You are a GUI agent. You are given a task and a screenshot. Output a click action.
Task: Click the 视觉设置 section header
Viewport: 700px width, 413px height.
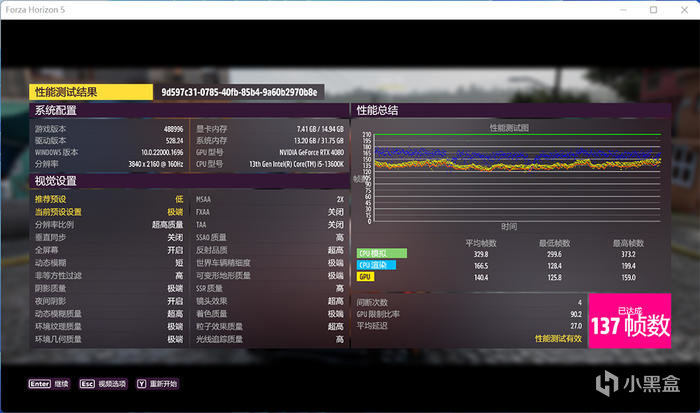(x=189, y=181)
